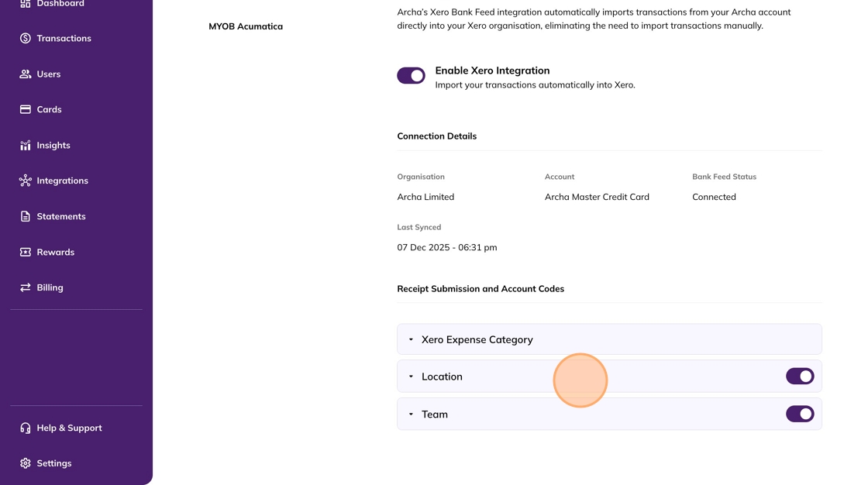Open the Cards section icon
The image size is (868, 485).
point(23,109)
